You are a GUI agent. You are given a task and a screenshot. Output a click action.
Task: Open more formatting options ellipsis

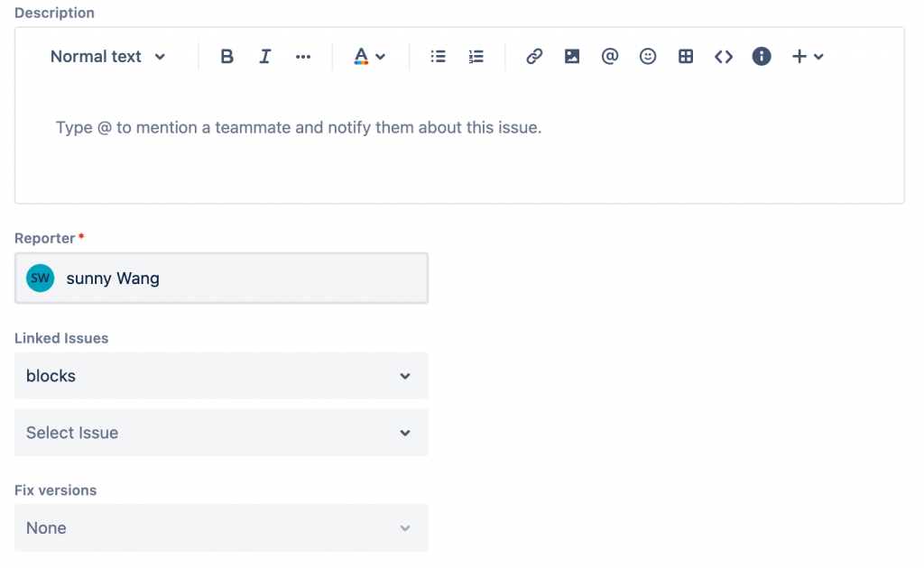(x=303, y=57)
